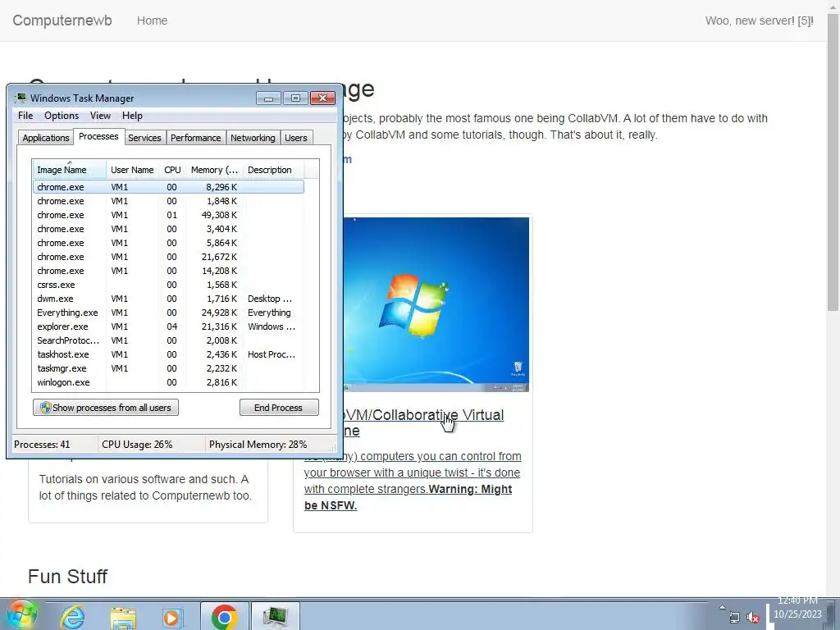Select the taskhost.exe process

click(168, 354)
